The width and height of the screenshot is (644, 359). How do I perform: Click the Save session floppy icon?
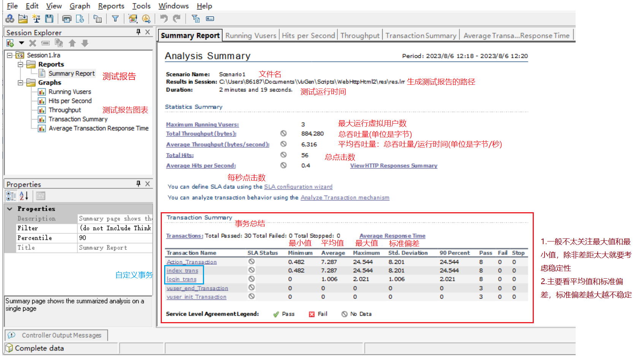[x=49, y=19]
